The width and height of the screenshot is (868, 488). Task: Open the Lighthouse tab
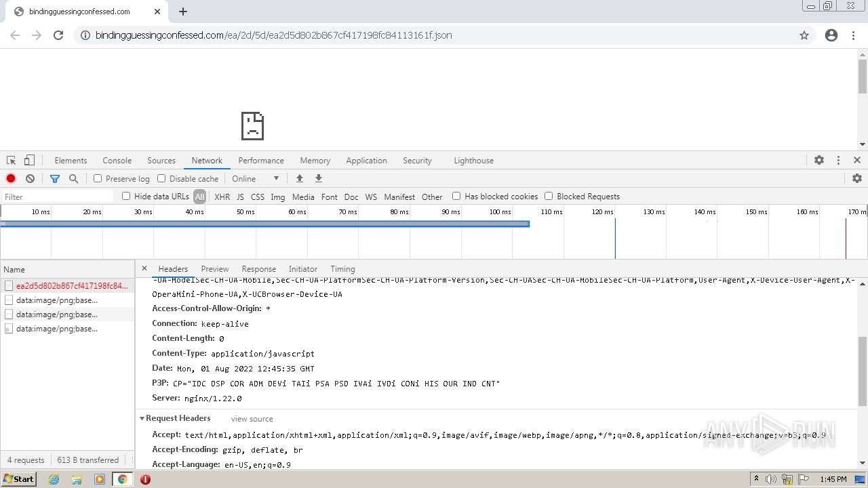coord(473,161)
